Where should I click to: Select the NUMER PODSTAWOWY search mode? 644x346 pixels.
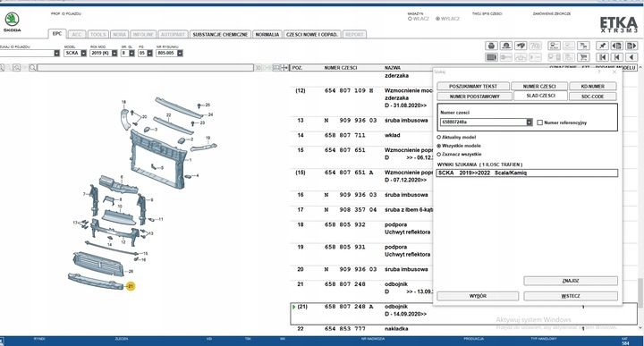click(474, 97)
